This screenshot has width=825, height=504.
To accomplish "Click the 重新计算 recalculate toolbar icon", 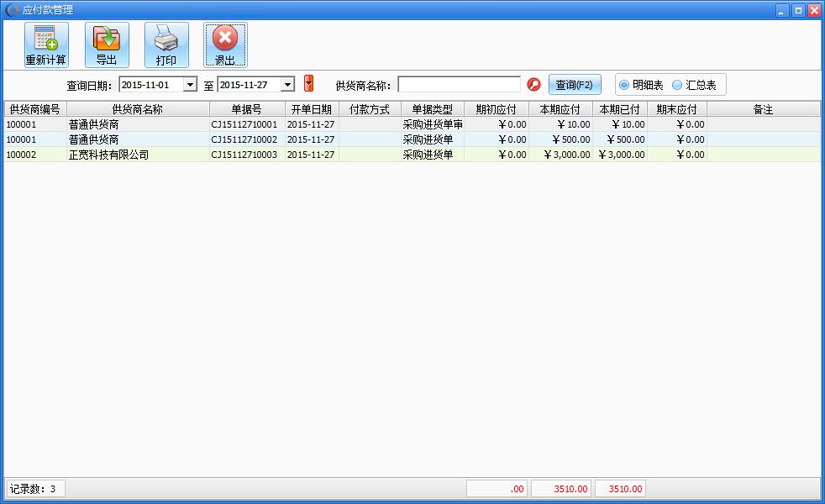I will click(46, 45).
